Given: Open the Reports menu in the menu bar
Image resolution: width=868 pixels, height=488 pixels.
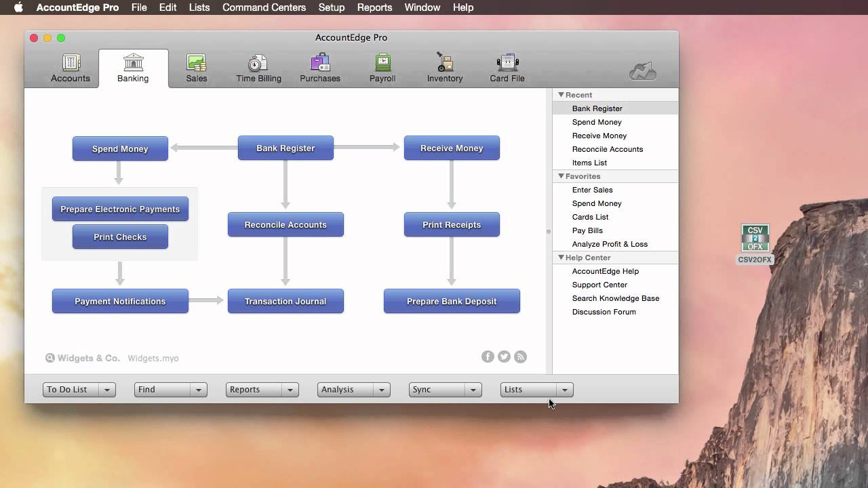Looking at the screenshot, I should coord(374,7).
